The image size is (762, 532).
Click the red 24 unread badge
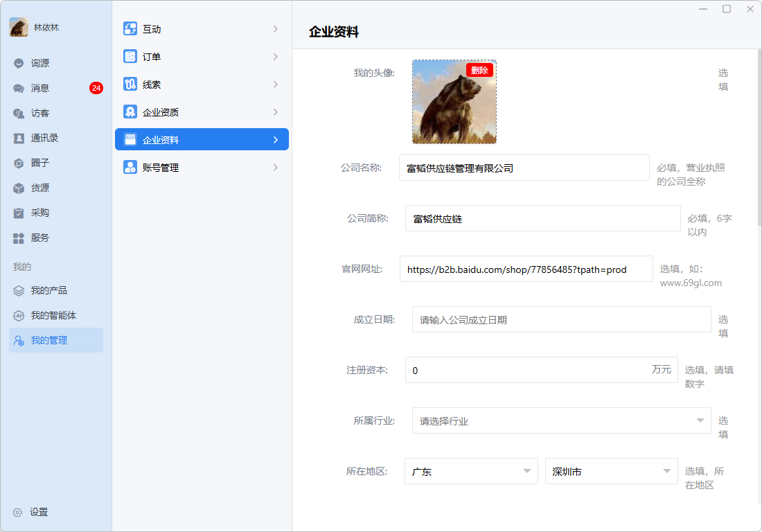click(96, 88)
